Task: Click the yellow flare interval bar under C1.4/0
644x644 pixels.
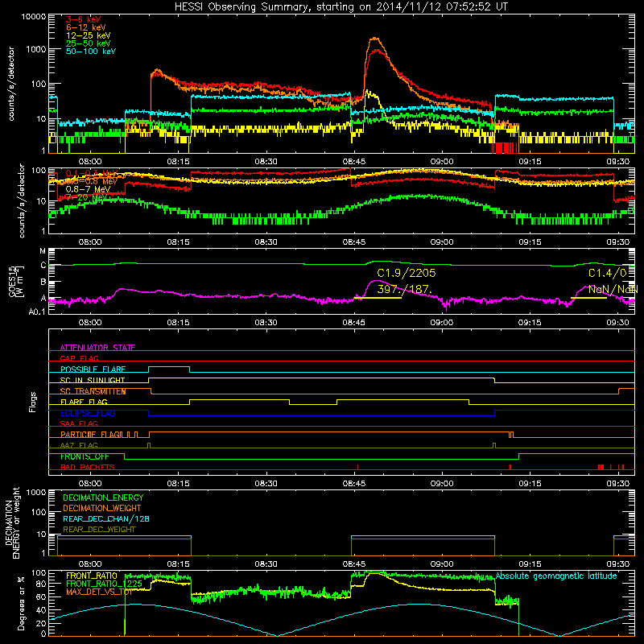Action: coord(588,297)
